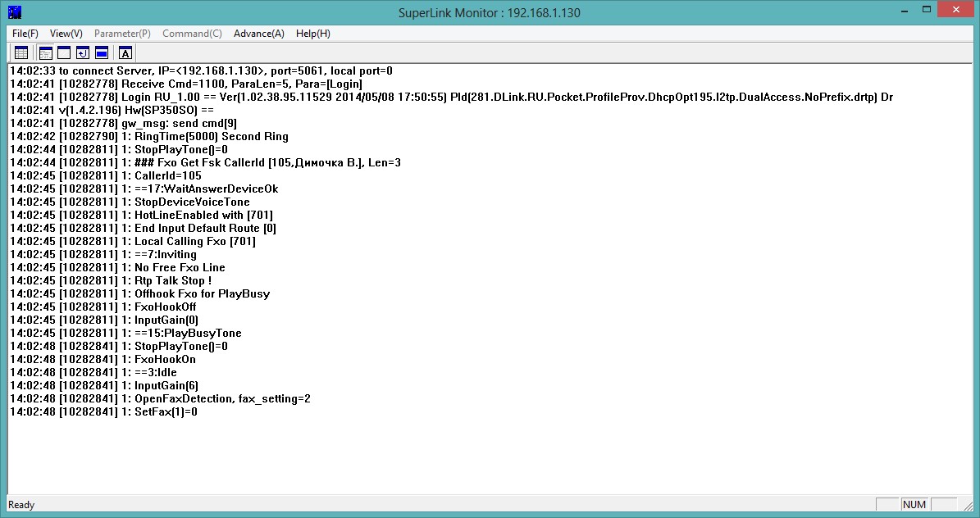Select the 'HotLineEnabled with [701]' line

coord(141,215)
